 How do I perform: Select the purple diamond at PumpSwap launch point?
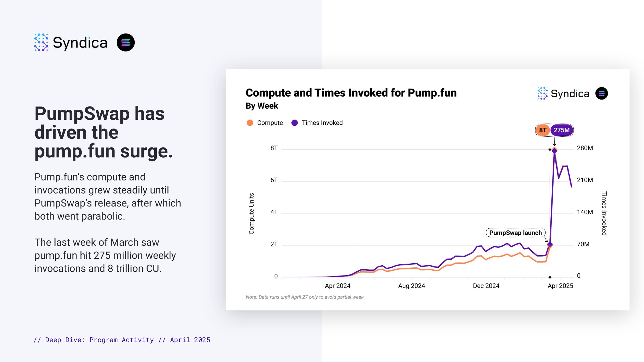point(550,244)
